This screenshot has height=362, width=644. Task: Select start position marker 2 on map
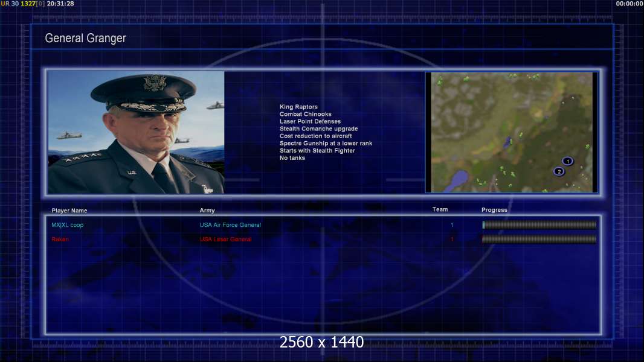tap(559, 171)
